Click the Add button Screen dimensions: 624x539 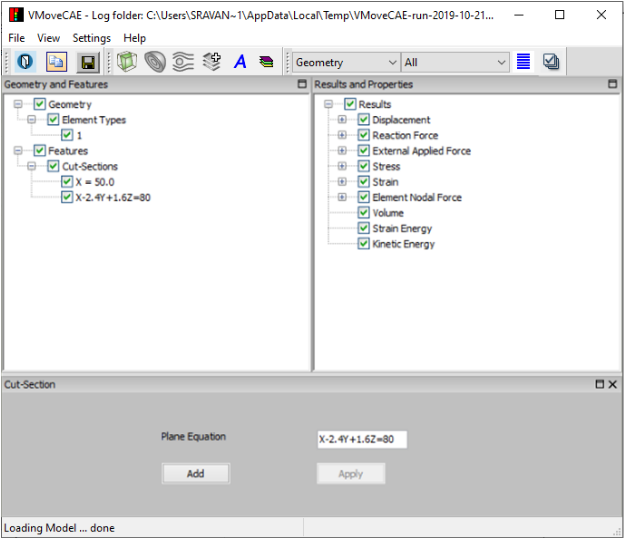tap(195, 473)
